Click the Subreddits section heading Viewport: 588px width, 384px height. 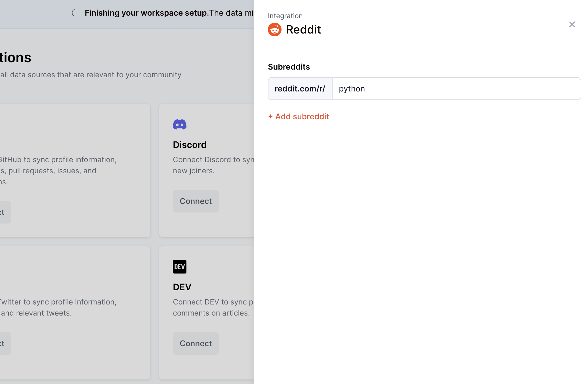pyautogui.click(x=289, y=67)
